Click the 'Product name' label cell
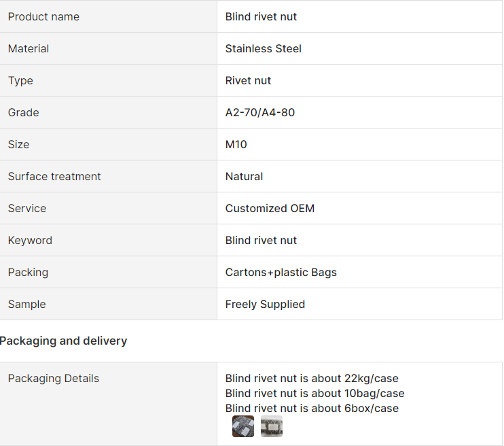504x446 pixels. (x=43, y=16)
